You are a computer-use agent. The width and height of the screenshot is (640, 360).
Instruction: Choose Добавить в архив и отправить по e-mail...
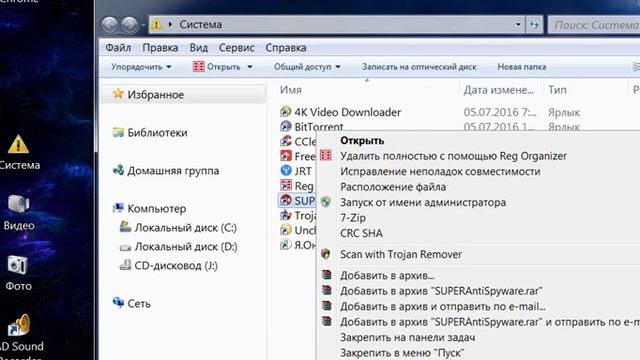[443, 307]
